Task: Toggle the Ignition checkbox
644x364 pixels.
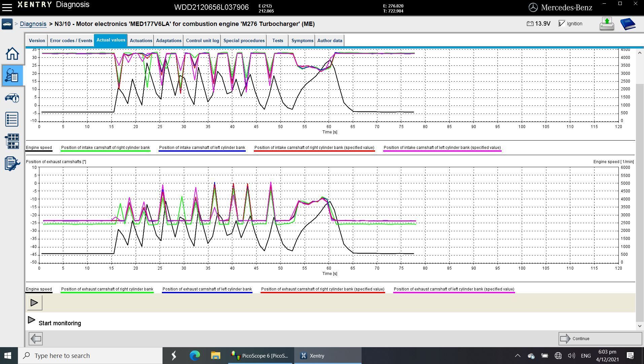Action: (562, 24)
